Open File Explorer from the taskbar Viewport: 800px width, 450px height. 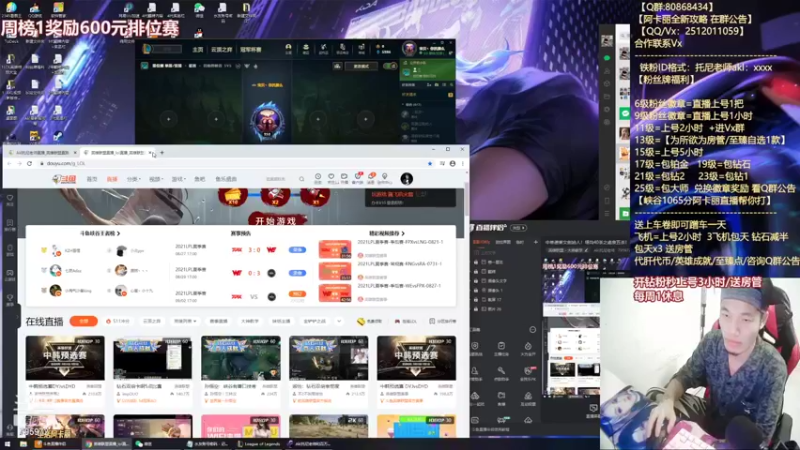(x=23, y=444)
